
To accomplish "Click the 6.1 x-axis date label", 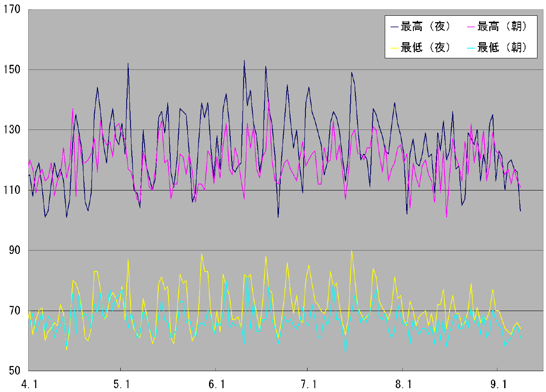I will click(x=217, y=383).
